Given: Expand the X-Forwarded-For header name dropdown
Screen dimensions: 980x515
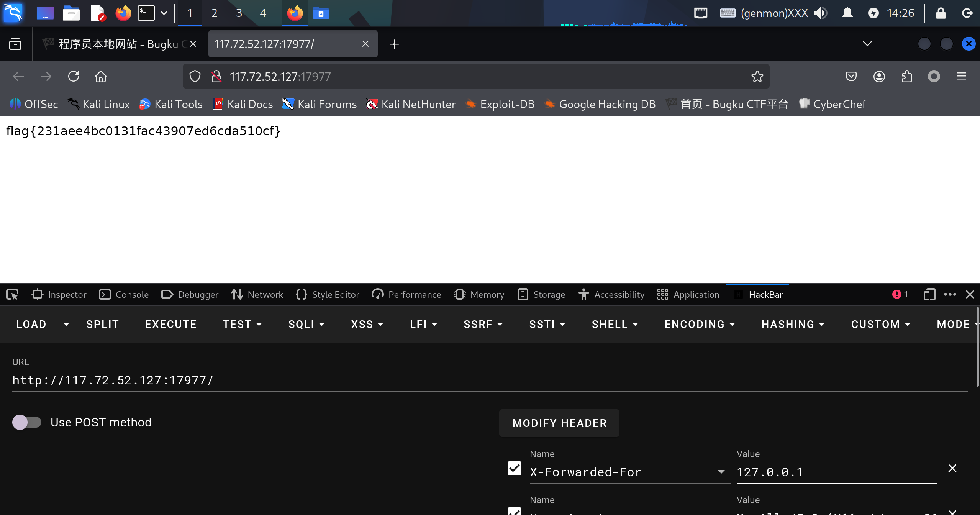Looking at the screenshot, I should 721,472.
